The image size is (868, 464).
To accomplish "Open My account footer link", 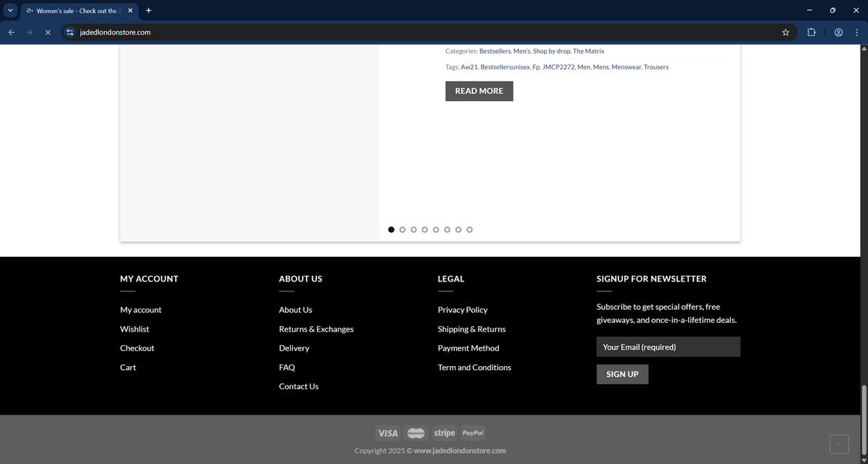I will pyautogui.click(x=140, y=310).
